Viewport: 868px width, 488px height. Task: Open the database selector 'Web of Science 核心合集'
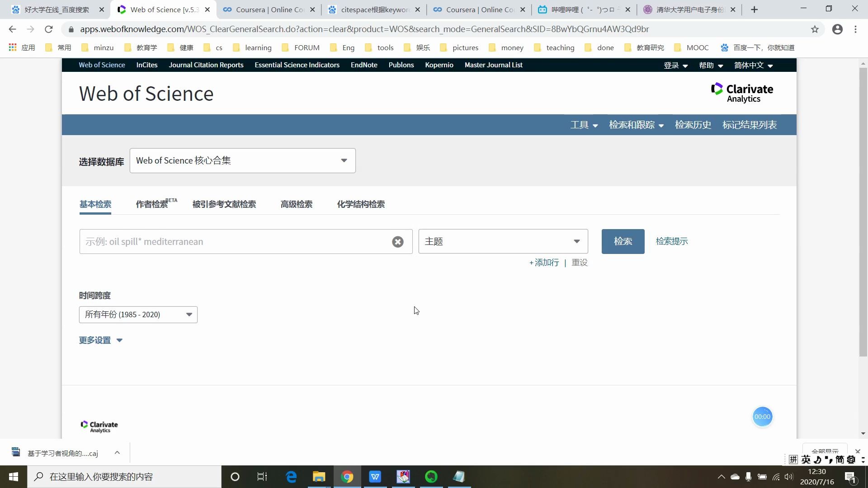tap(242, 160)
